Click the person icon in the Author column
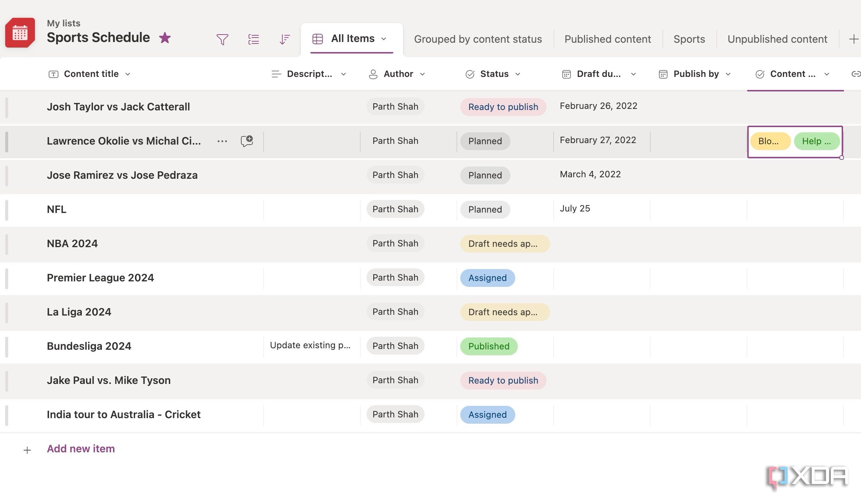The height and width of the screenshot is (504, 861). (x=373, y=74)
